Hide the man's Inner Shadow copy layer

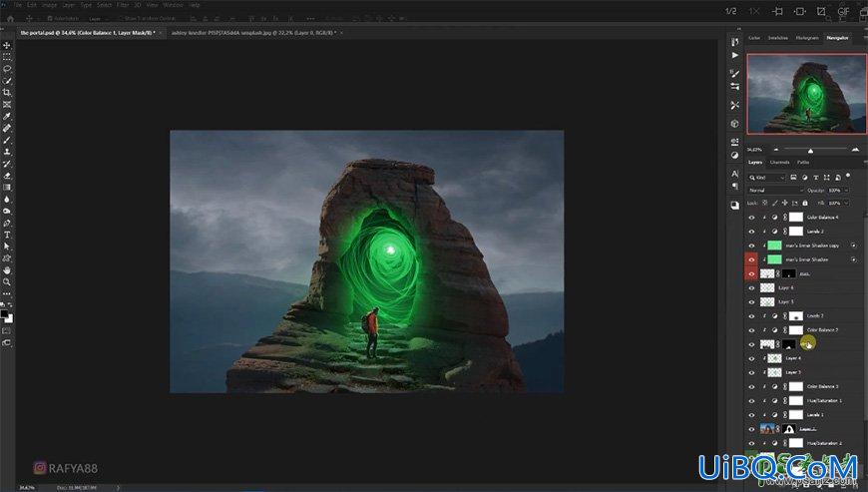click(x=751, y=246)
